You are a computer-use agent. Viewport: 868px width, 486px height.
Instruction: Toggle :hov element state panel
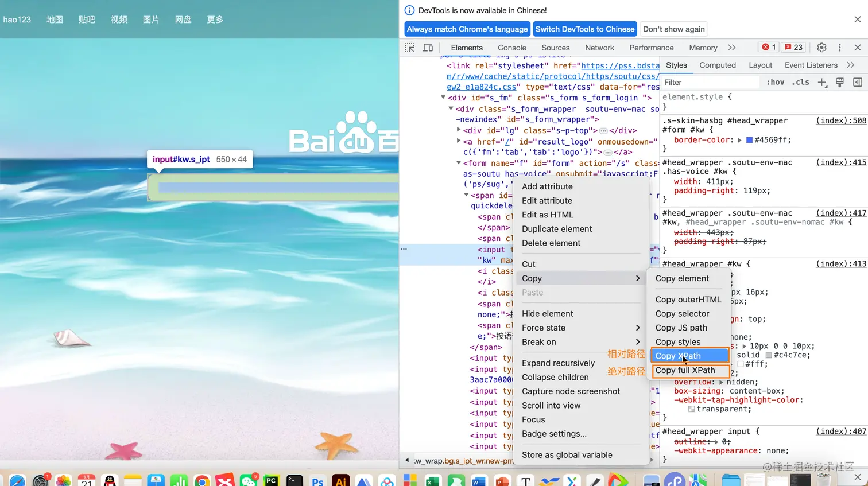(x=775, y=83)
